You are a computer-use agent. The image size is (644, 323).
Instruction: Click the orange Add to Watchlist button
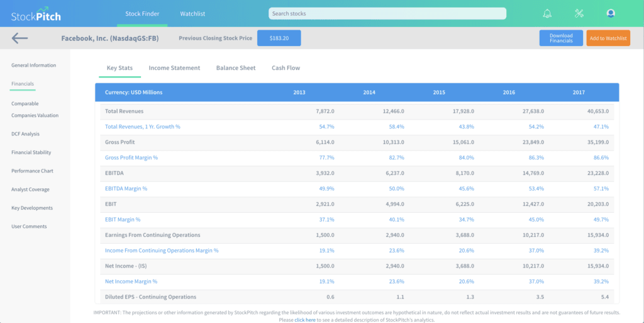coord(608,38)
